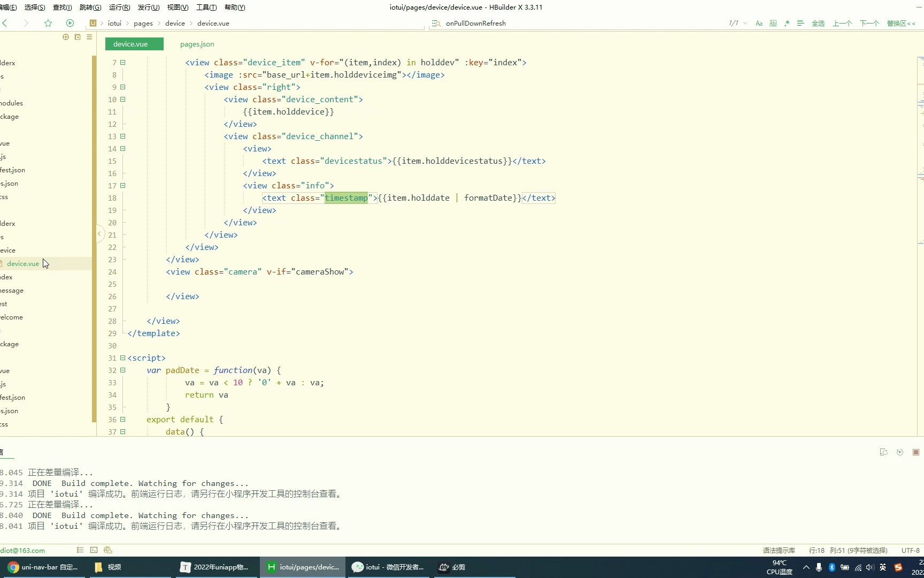Toggle the whole-word match search option
This screenshot has width=924, height=578.
(773, 23)
